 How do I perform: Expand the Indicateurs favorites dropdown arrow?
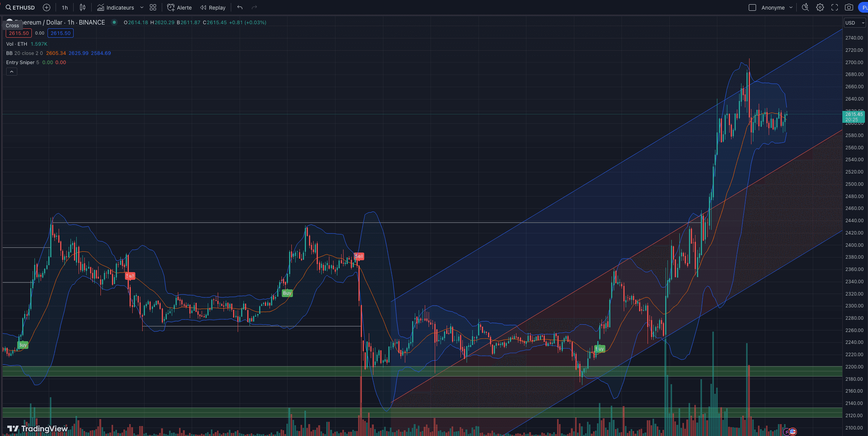click(142, 7)
